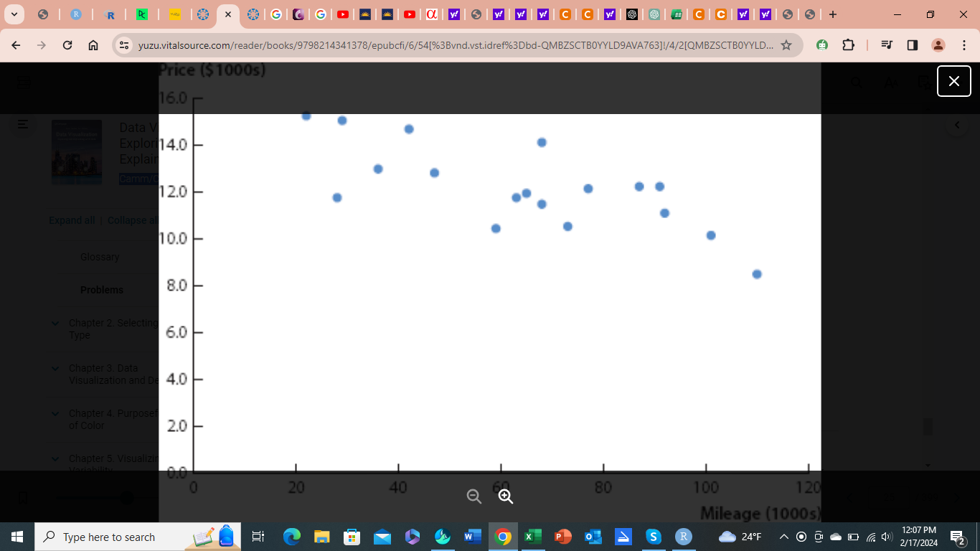Expand Chapter 5 Visualizing Variability

pos(55,458)
